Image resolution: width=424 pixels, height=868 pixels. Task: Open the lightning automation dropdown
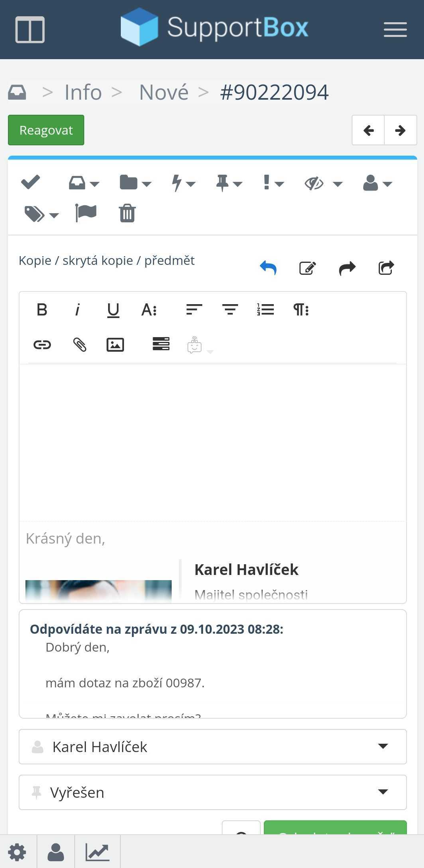click(x=183, y=183)
